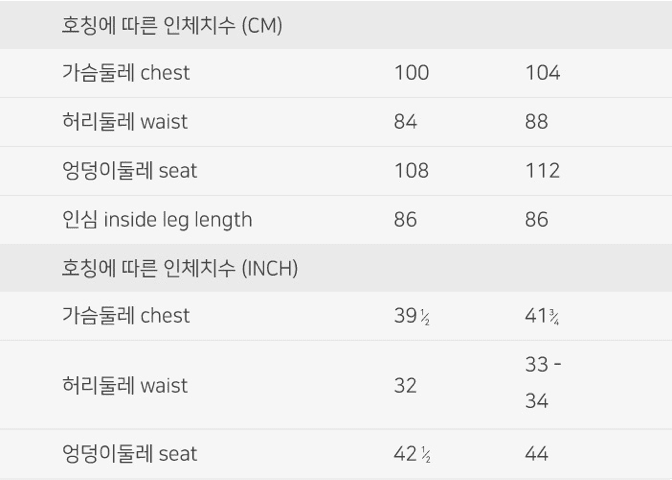Select the inside leg length row label
The height and width of the screenshot is (480, 672).
click(x=157, y=220)
